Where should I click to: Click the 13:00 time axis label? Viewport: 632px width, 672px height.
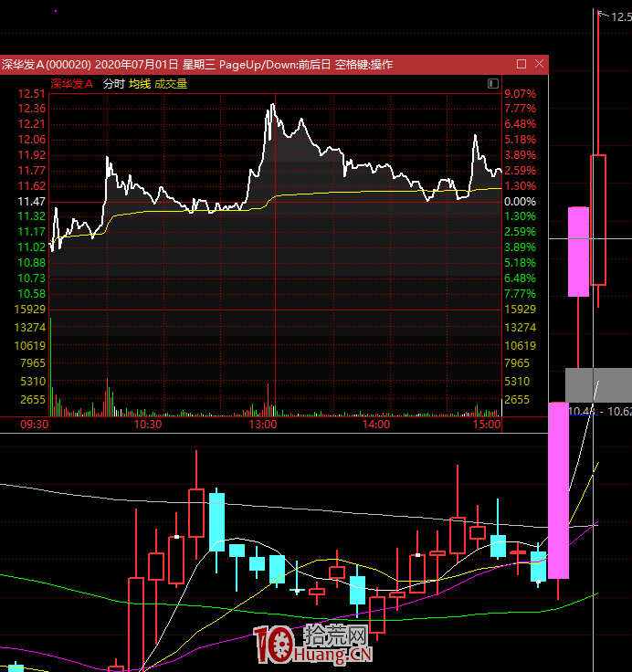click(263, 425)
